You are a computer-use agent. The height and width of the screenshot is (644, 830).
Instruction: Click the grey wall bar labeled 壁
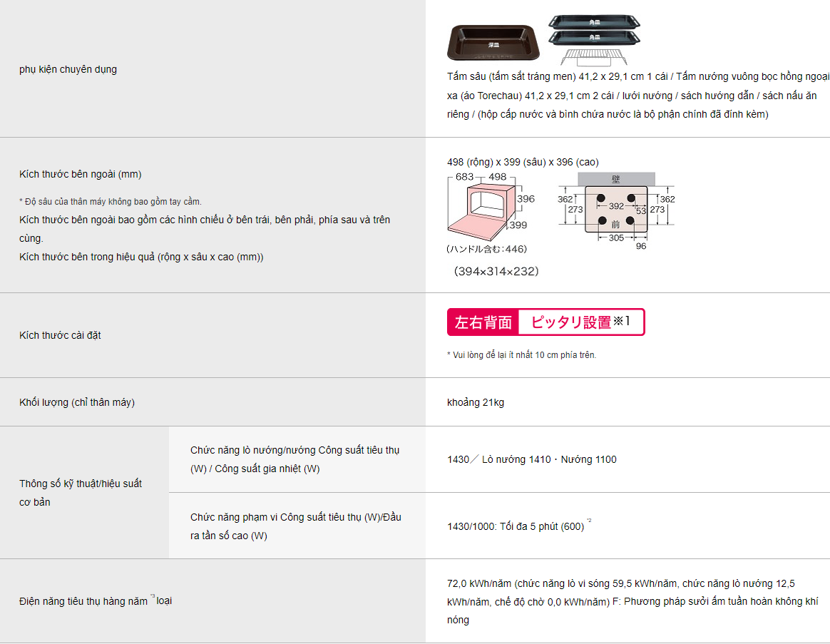tap(615, 178)
